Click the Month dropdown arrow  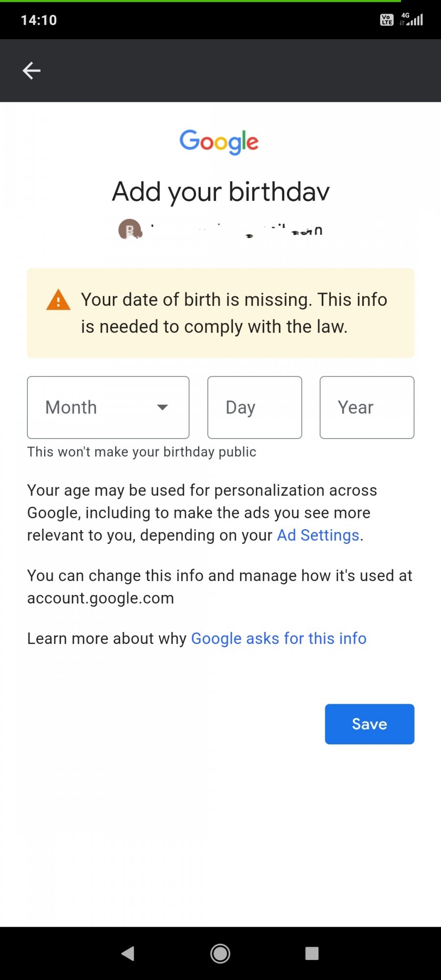[x=162, y=407]
